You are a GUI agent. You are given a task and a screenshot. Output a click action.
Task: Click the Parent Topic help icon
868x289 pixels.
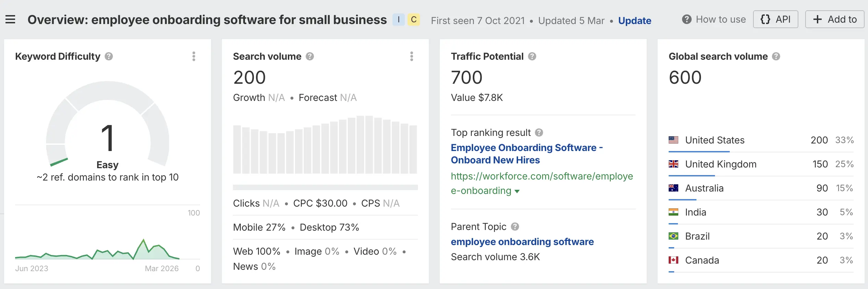click(x=515, y=227)
